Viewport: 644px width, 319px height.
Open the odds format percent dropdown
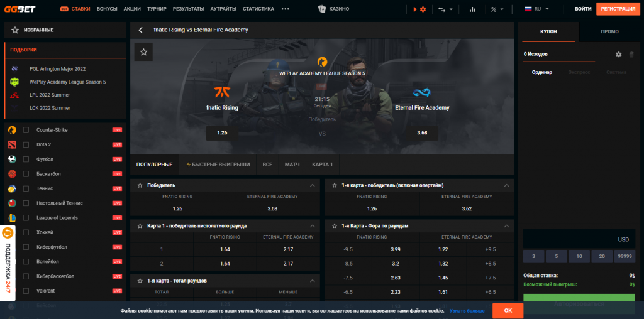coord(497,9)
